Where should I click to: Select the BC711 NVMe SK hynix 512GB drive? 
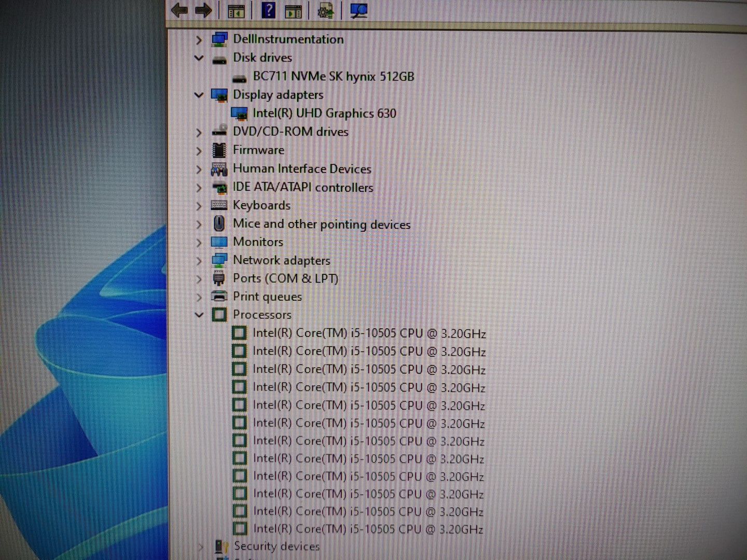pos(333,76)
